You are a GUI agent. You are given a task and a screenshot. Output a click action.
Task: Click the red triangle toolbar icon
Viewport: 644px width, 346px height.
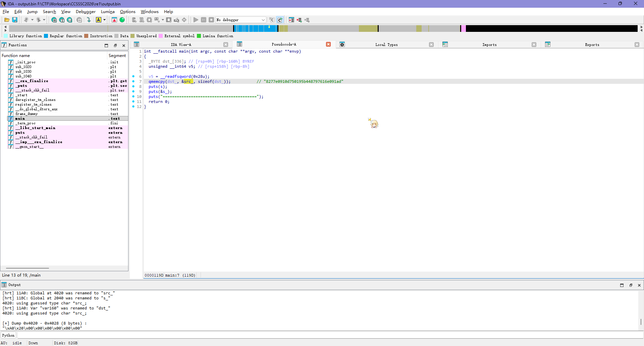pyautogui.click(x=114, y=20)
